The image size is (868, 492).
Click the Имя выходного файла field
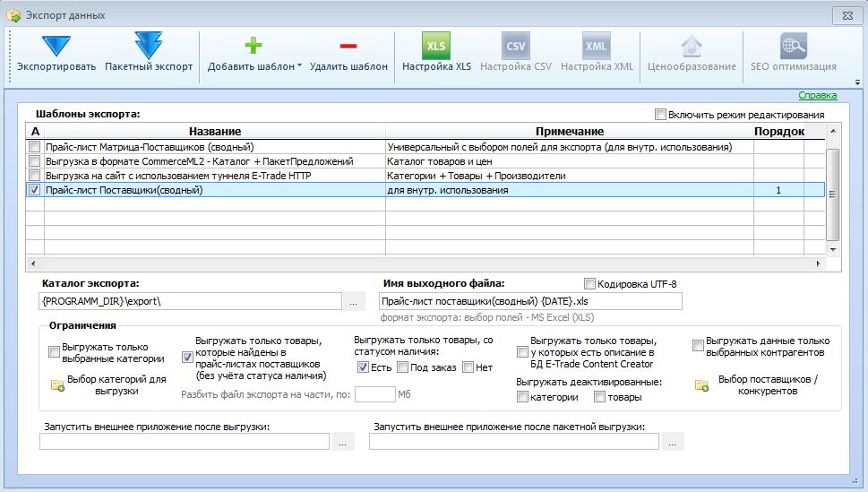click(x=531, y=301)
